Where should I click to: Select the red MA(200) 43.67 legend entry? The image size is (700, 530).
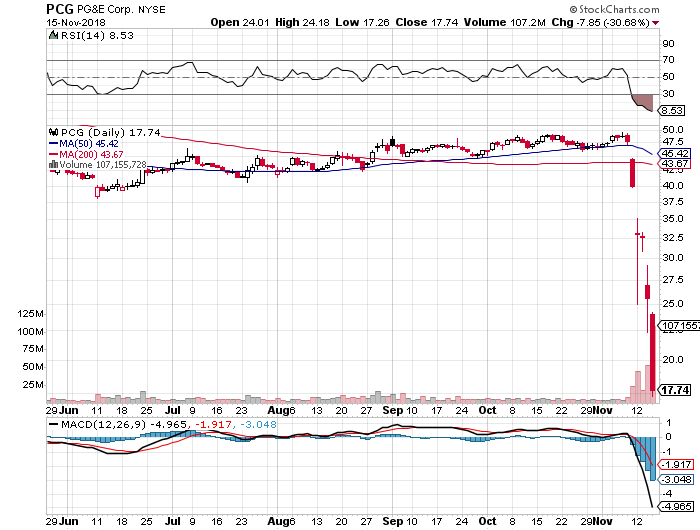tap(86, 154)
